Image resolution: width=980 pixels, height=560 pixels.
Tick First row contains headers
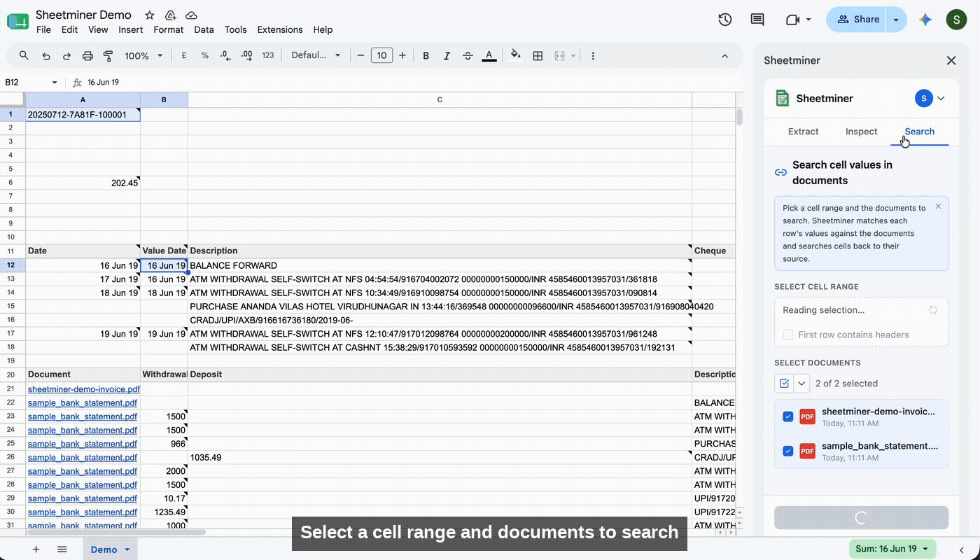[x=788, y=335]
